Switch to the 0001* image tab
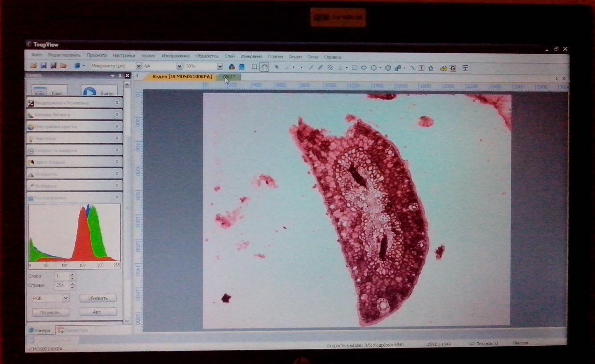This screenshot has height=364, width=595. point(230,77)
